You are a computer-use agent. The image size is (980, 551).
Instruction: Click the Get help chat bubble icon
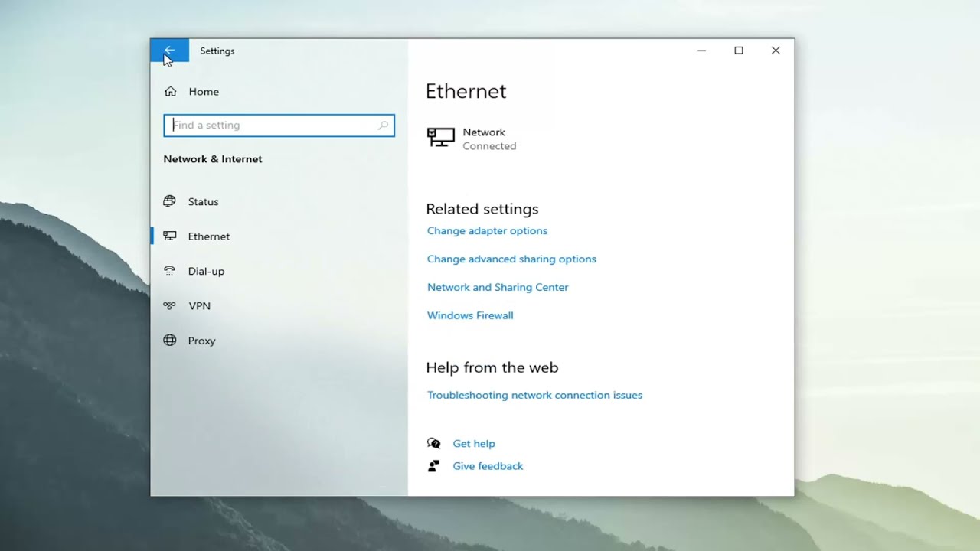pyautogui.click(x=434, y=443)
